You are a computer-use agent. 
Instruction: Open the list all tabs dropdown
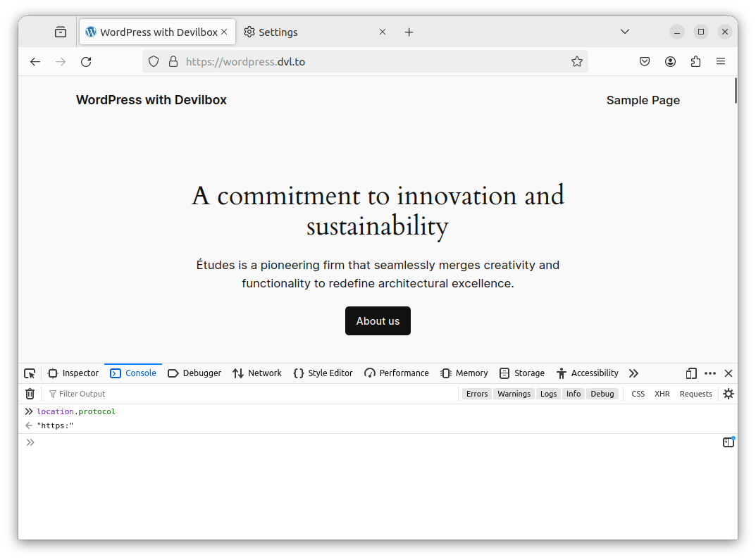(625, 32)
